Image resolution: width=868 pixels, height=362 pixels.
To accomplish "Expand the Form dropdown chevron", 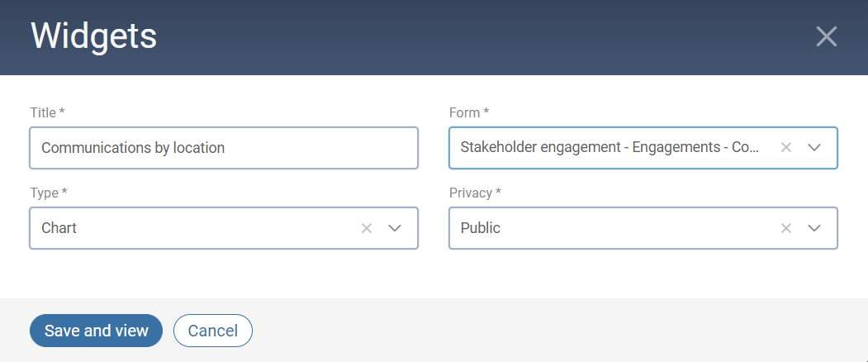I will pos(813,147).
